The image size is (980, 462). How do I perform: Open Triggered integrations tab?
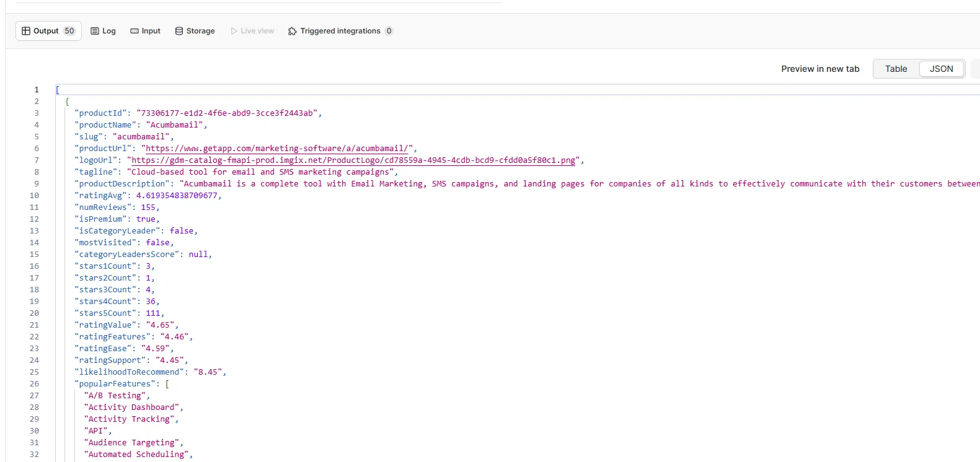coord(340,31)
